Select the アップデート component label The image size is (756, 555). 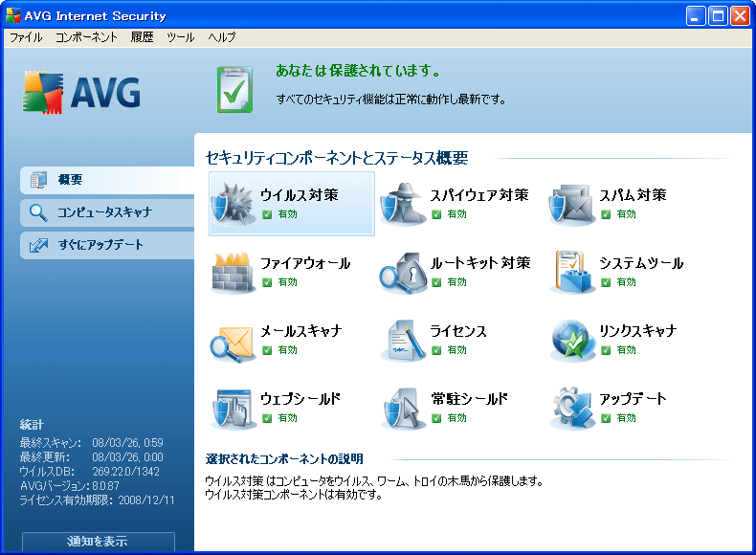tap(633, 399)
